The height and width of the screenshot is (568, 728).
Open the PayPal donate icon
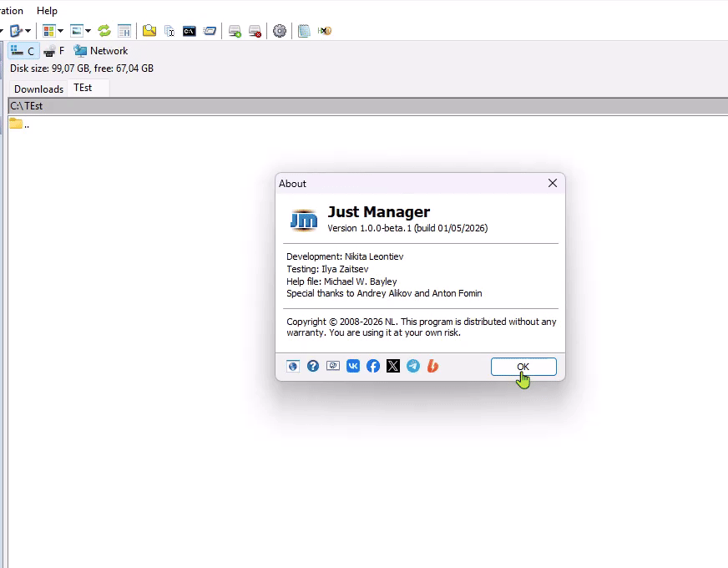[x=333, y=366]
